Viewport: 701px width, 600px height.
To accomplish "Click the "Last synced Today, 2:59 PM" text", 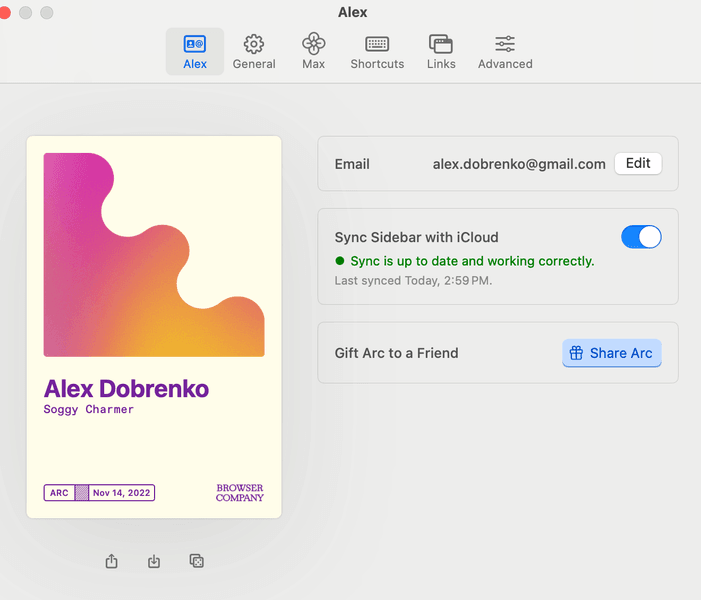I will [x=413, y=281].
